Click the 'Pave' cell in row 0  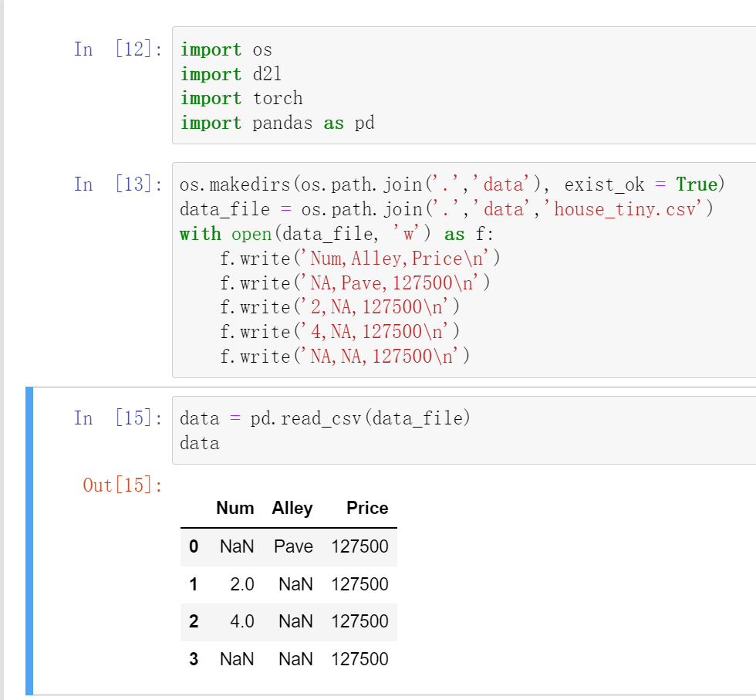[294, 546]
